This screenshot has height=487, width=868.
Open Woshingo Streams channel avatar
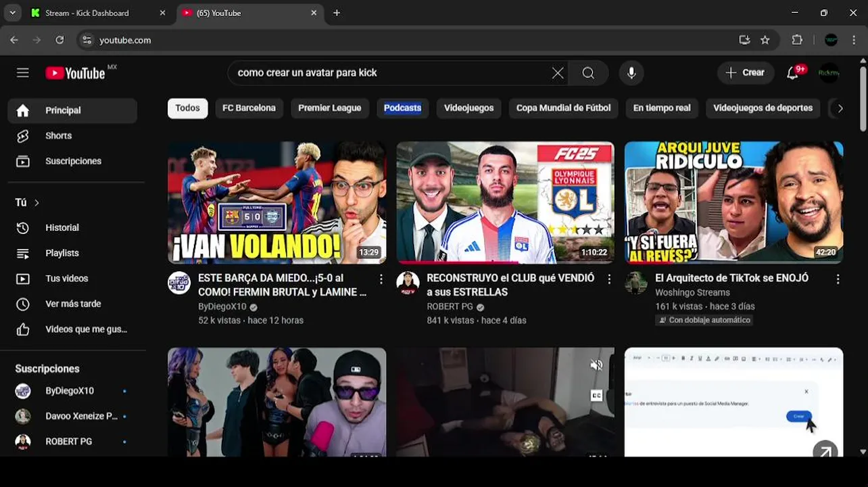(x=636, y=283)
